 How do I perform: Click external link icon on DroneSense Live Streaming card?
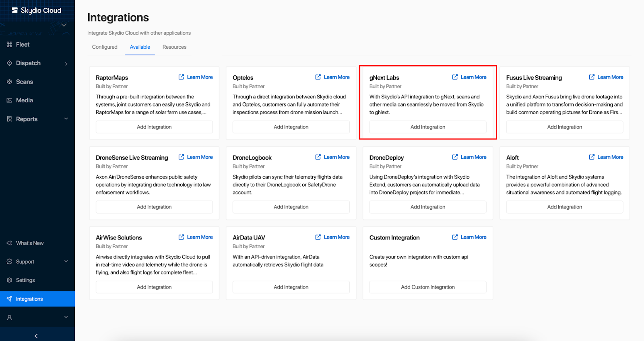[181, 157]
